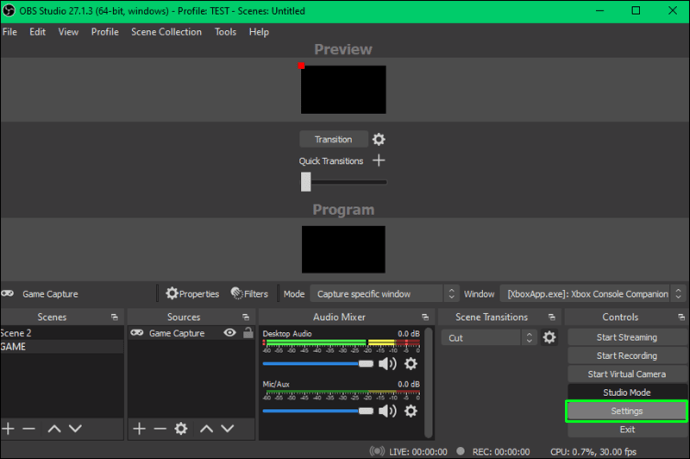Screen dimensions: 690x459
Task: Click Mic/Aux volume slider
Action: coord(318,411)
